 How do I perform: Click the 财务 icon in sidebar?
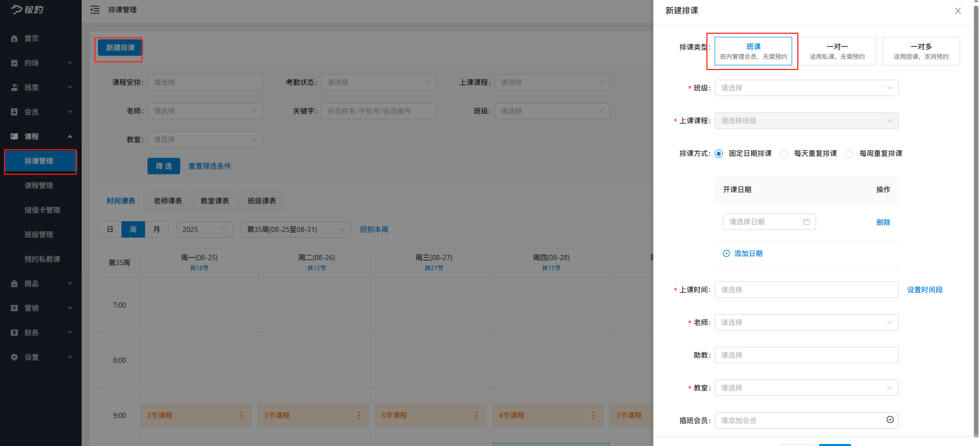[14, 333]
